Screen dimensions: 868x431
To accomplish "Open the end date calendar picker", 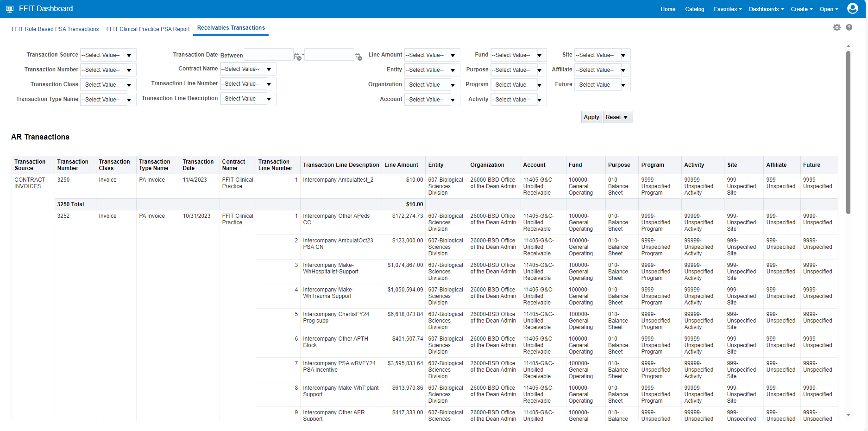I will [x=358, y=57].
